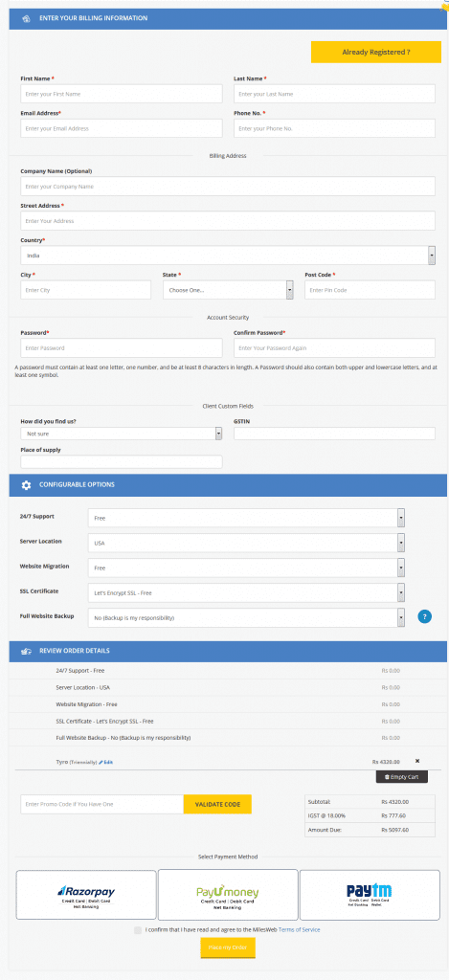
Task: Select Paytm payment method
Action: point(370,895)
